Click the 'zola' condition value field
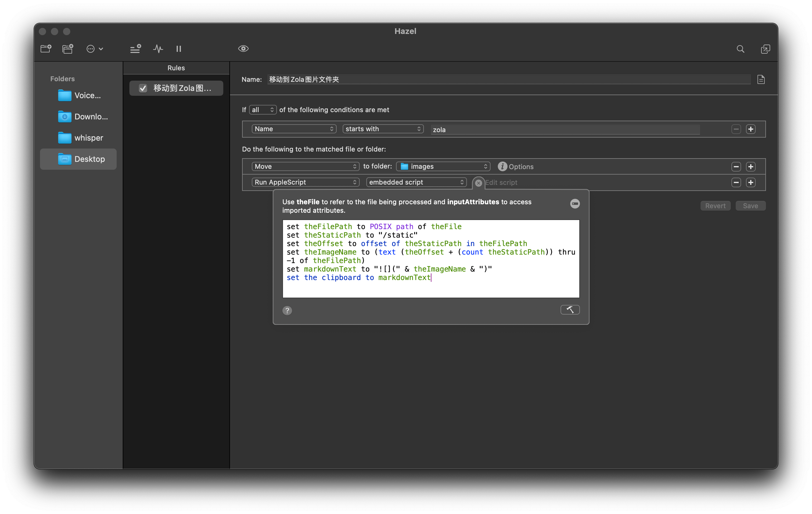 (x=565, y=130)
